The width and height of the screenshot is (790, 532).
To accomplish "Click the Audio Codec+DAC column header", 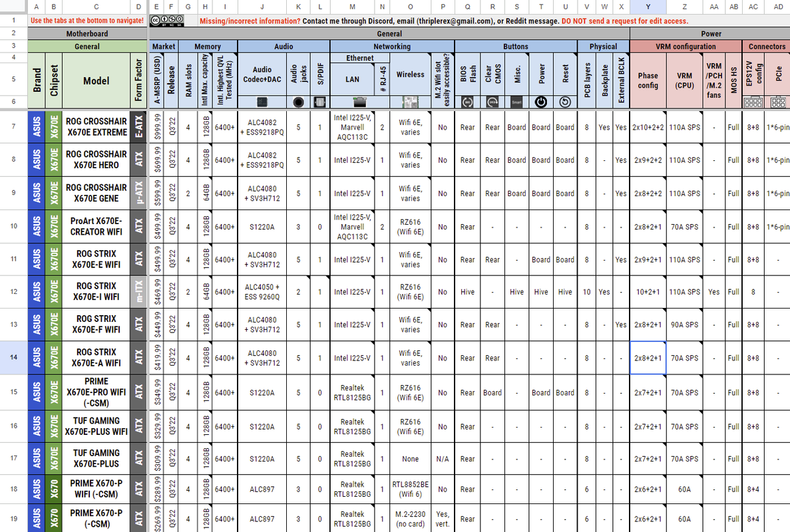I will point(262,74).
